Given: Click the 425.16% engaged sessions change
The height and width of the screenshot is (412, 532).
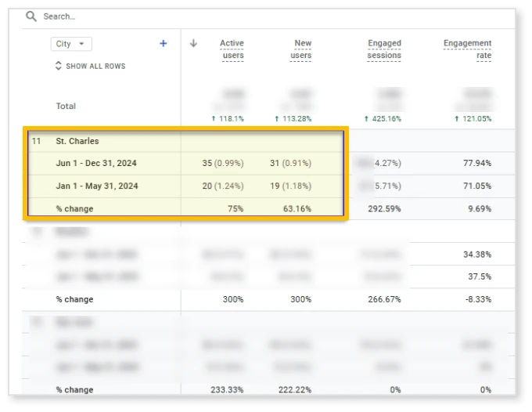Looking at the screenshot, I should point(383,118).
